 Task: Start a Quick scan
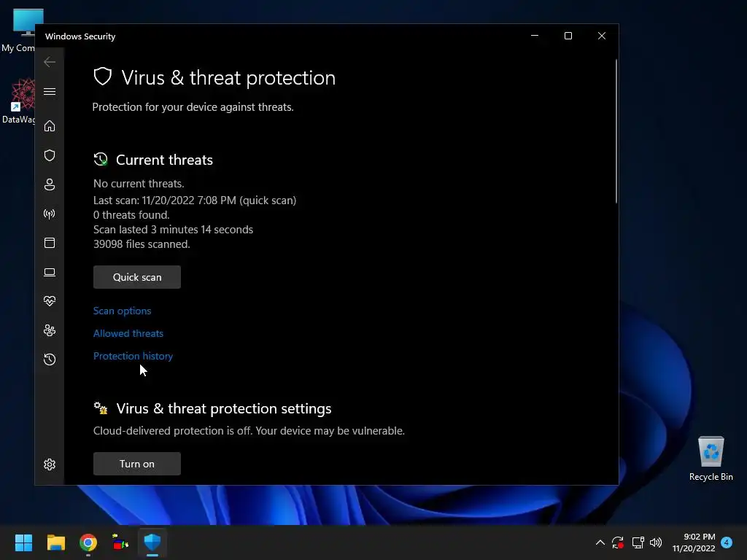tap(137, 277)
